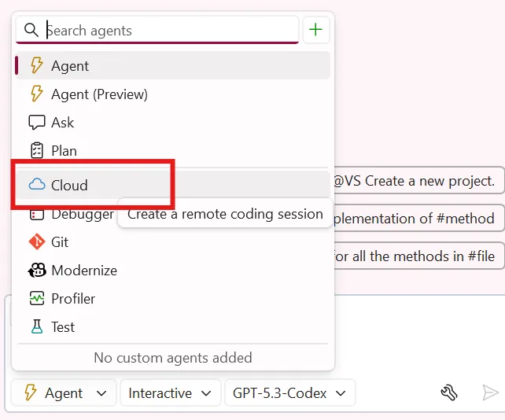Click the send arrow icon
The width and height of the screenshot is (505, 420).
pyautogui.click(x=490, y=392)
